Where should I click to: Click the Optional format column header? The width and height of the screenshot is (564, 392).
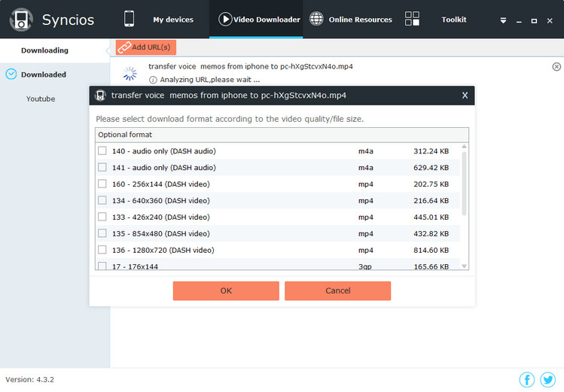282,135
